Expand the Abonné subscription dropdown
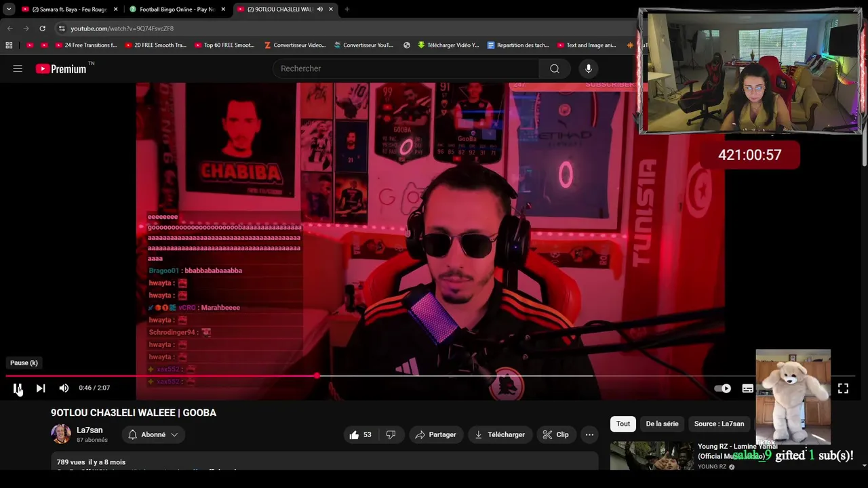The width and height of the screenshot is (868, 488). click(153, 434)
